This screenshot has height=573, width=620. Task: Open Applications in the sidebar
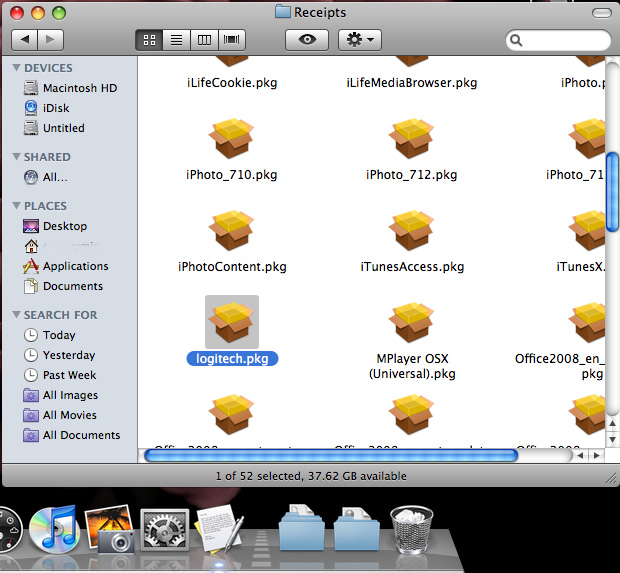tap(66, 266)
